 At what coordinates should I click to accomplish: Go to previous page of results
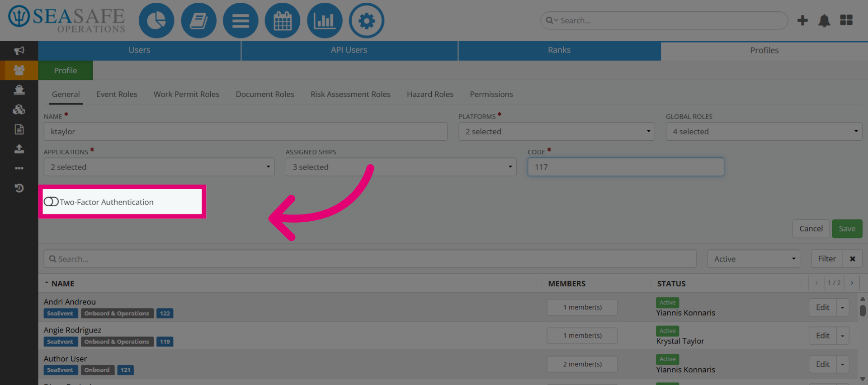[x=816, y=283]
